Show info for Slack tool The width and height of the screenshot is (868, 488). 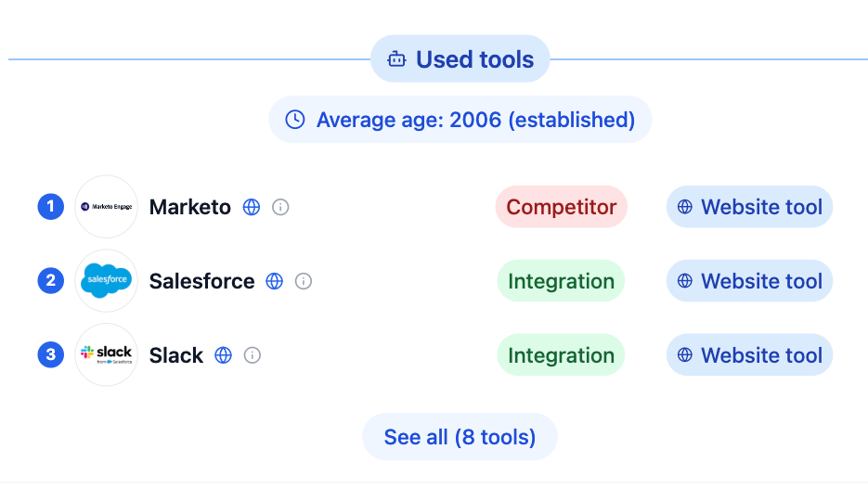click(253, 355)
